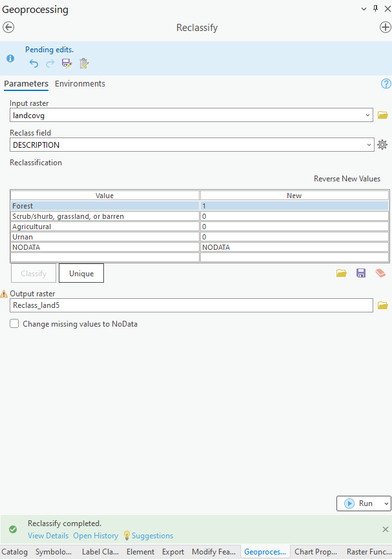The height and width of the screenshot is (559, 392).
Task: Open History link
Action: pos(96,536)
